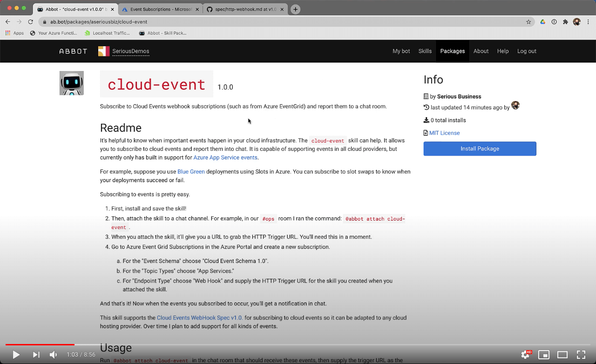
Task: Enable miniplayer mode icon
Action: pyautogui.click(x=544, y=355)
